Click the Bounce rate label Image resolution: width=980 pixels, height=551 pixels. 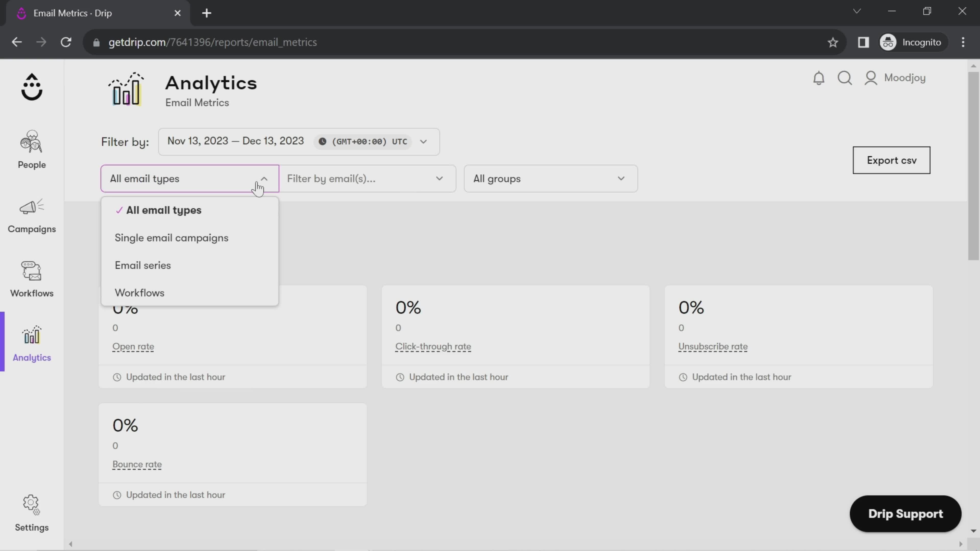(137, 464)
